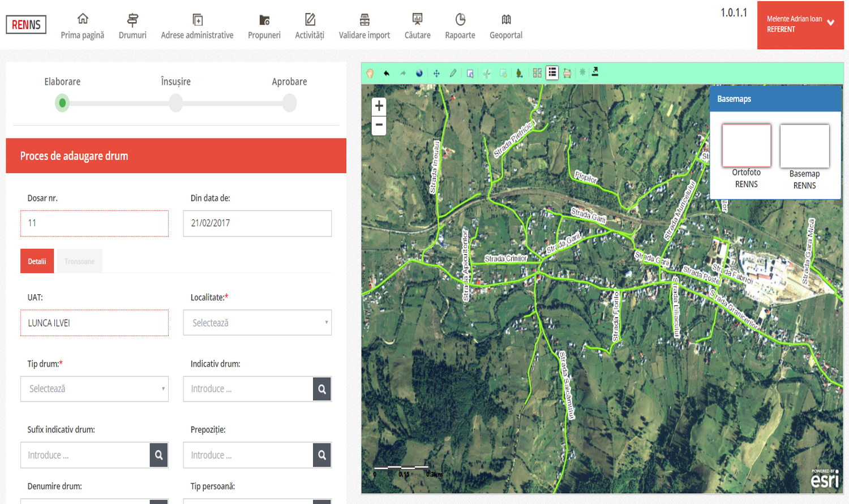Click the Însușire step in progress tracker
The width and height of the screenshot is (849, 504).
[x=176, y=103]
